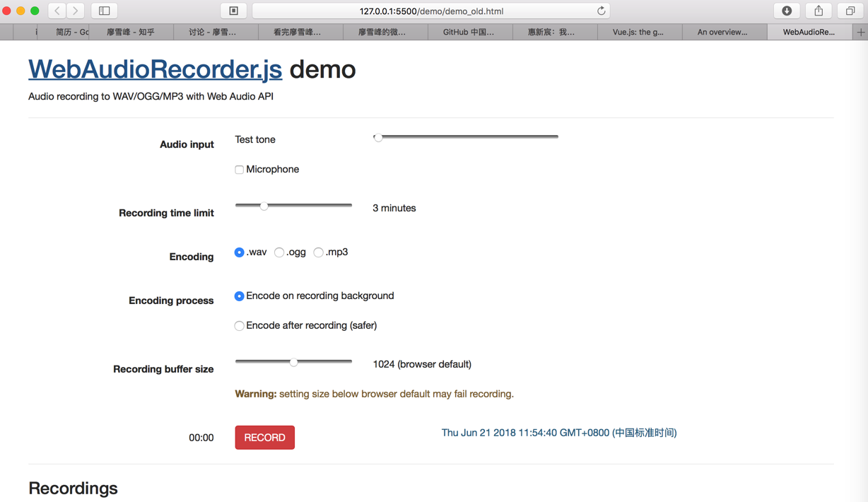This screenshot has height=502, width=868.
Task: Go forward with Safari forward arrow
Action: click(x=76, y=11)
